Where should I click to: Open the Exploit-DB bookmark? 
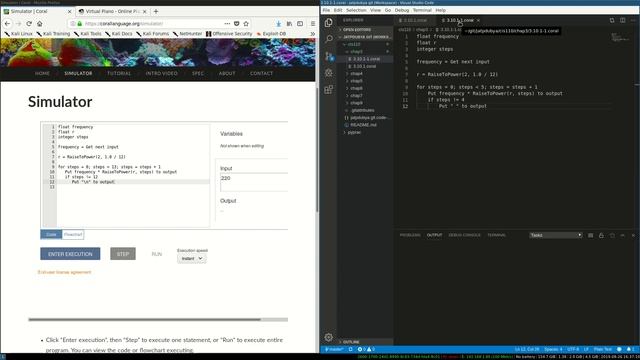tap(271, 34)
